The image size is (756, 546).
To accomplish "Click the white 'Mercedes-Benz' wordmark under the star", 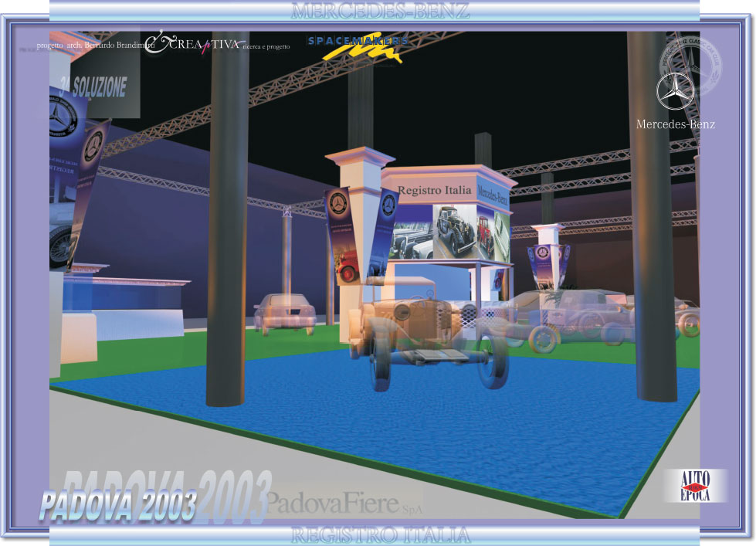I will tap(676, 124).
